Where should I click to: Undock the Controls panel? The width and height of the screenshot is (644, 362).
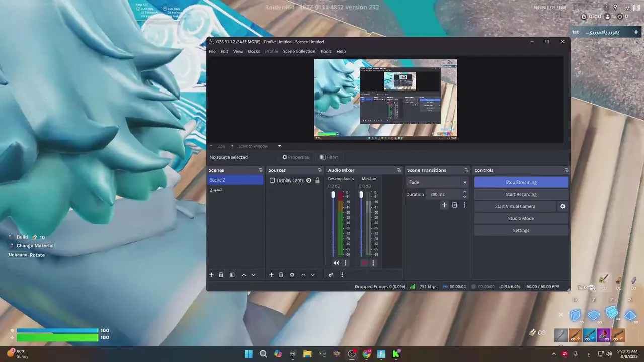pyautogui.click(x=566, y=170)
